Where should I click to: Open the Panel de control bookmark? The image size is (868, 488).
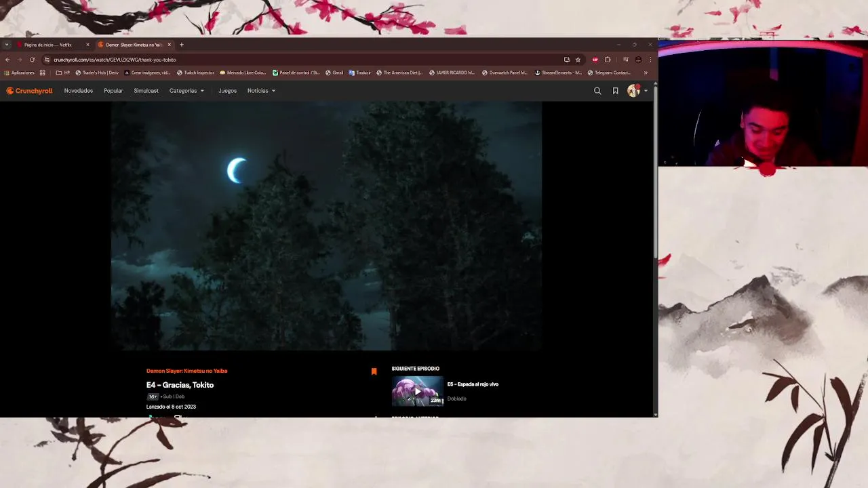coord(296,73)
